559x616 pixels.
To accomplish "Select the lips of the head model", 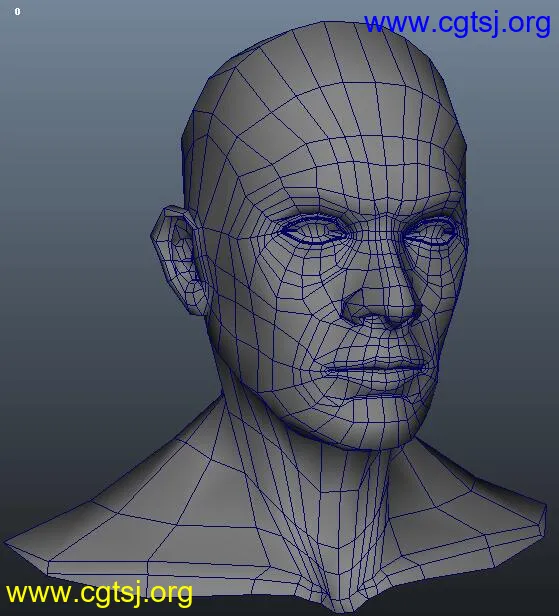I will (375, 371).
